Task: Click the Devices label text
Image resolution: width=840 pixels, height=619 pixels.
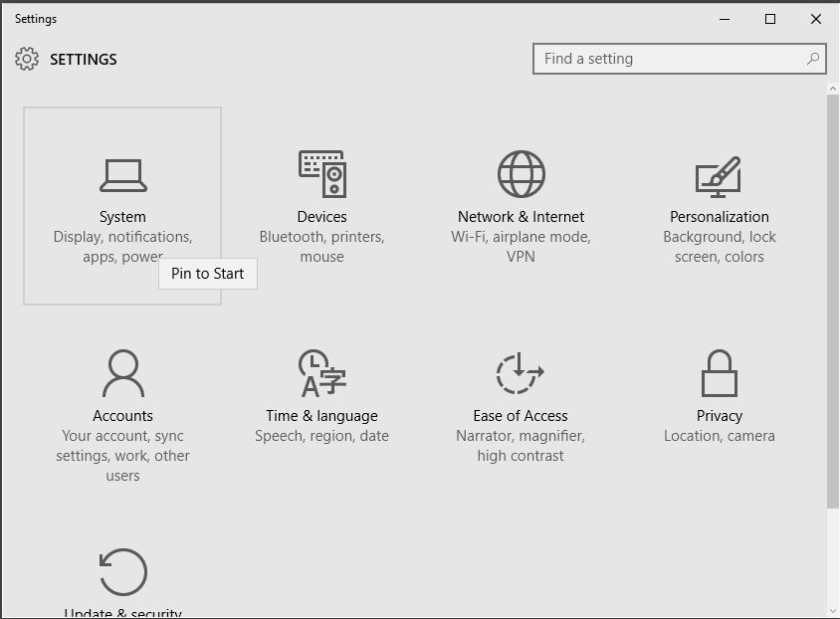Action: pos(321,217)
